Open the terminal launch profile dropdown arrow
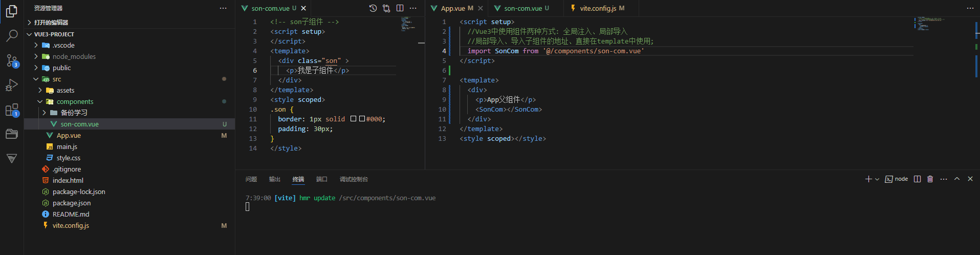Screen dimensions: 980x255 877,179
